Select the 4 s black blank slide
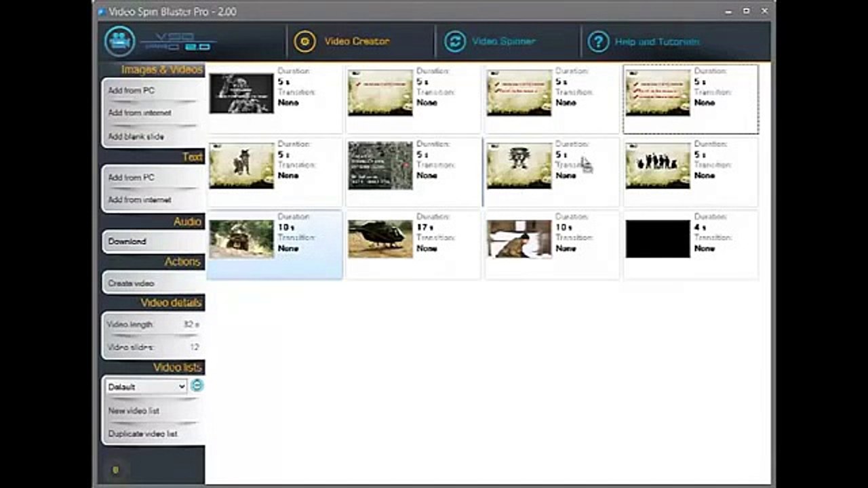This screenshot has width=868, height=488. 658,239
